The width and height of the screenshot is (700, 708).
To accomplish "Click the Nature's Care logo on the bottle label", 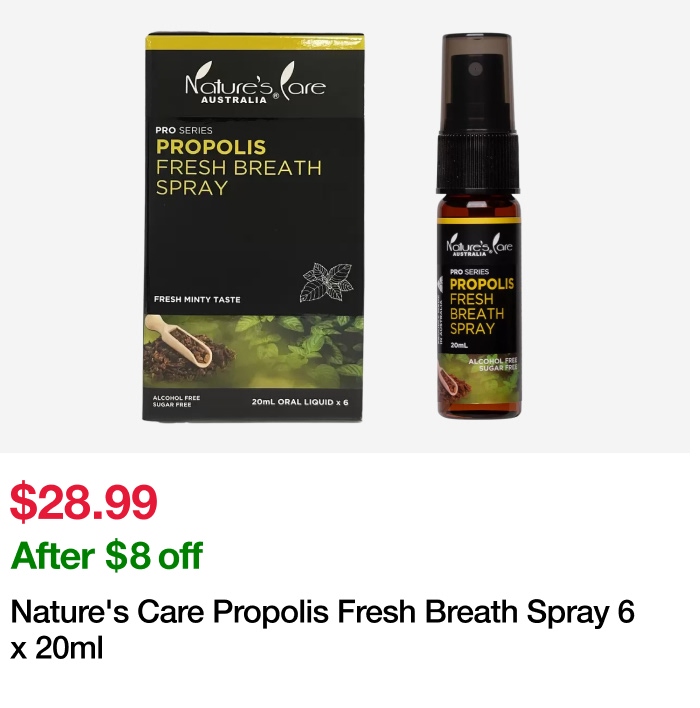I will (479, 245).
